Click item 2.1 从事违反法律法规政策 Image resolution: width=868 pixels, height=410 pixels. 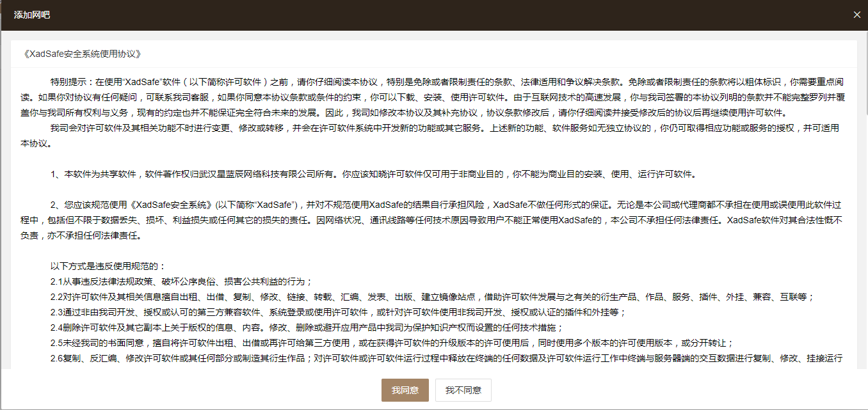(181, 281)
